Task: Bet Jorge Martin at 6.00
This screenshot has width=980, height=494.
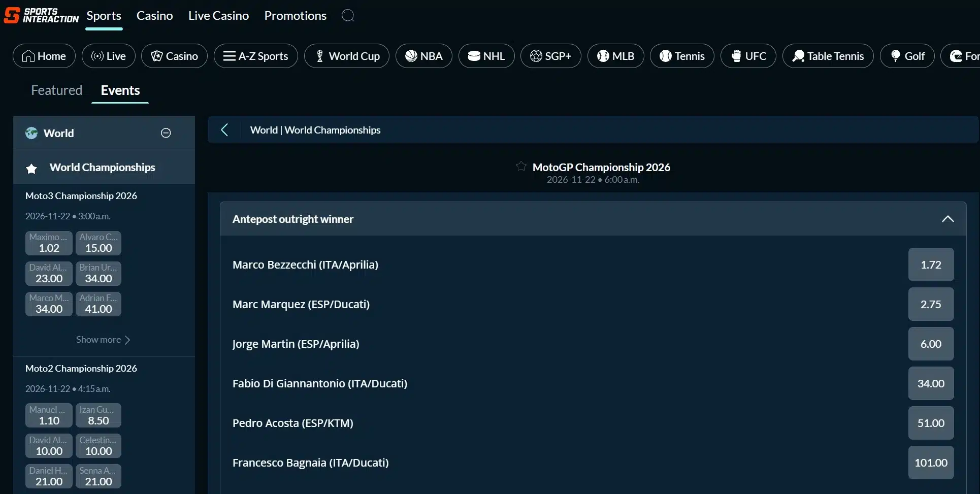Action: pos(931,344)
